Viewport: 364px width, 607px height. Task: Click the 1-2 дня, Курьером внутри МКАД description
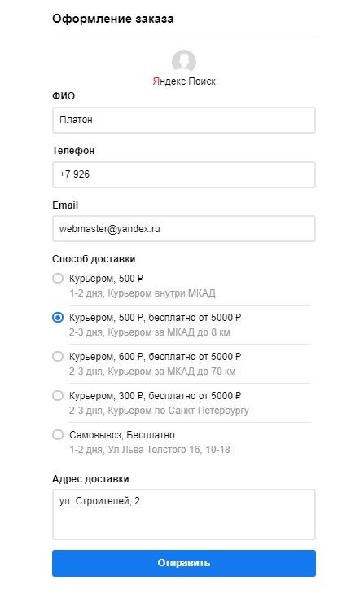pyautogui.click(x=143, y=293)
